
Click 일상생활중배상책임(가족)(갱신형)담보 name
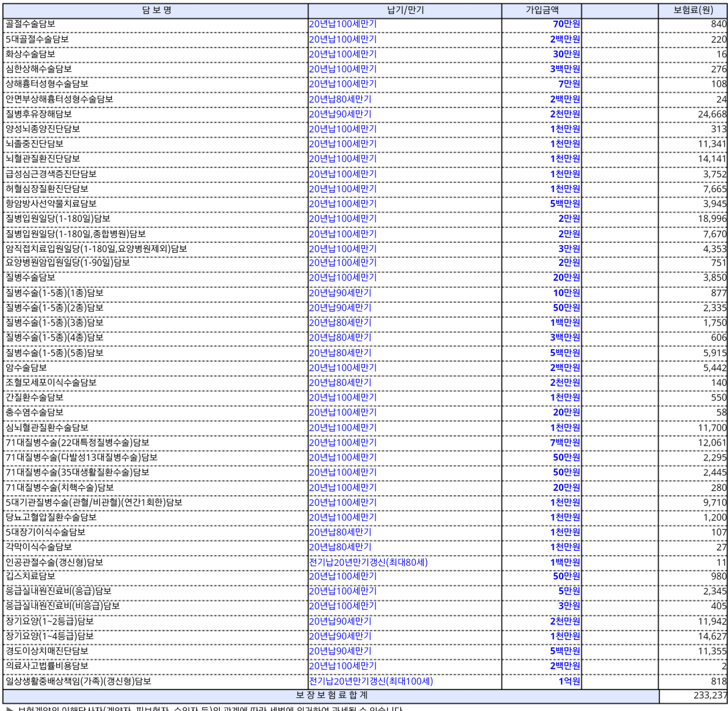[78, 681]
